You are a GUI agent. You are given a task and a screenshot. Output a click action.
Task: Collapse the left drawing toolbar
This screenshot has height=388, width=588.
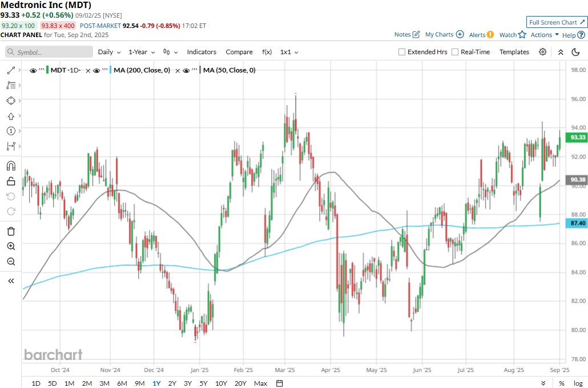coord(11,281)
